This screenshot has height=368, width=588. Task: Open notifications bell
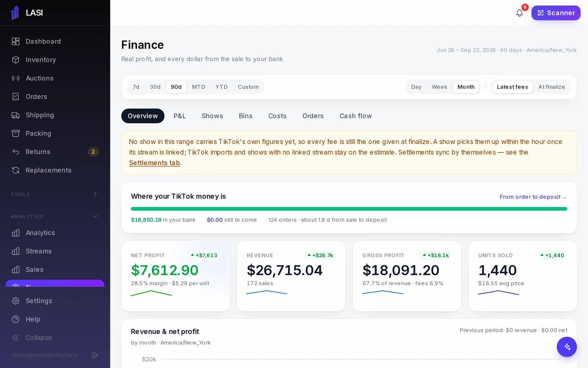pyautogui.click(x=519, y=13)
